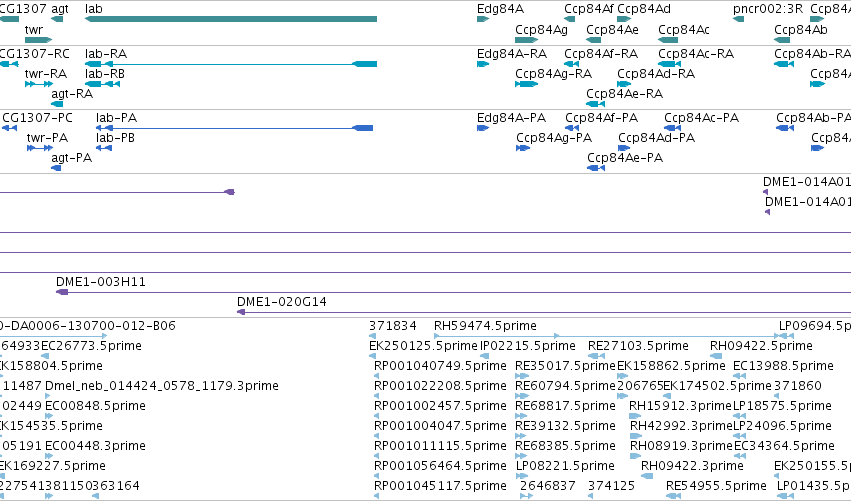Click the DME1-020G14 clone label
The image size is (851, 501).
[x=282, y=302]
